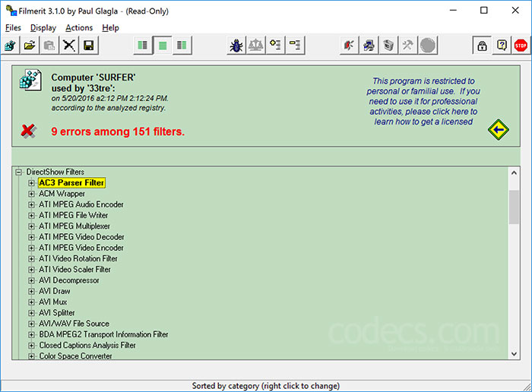
Task: Expand the ATI MPEG Video Decoder node
Action: [x=31, y=237]
